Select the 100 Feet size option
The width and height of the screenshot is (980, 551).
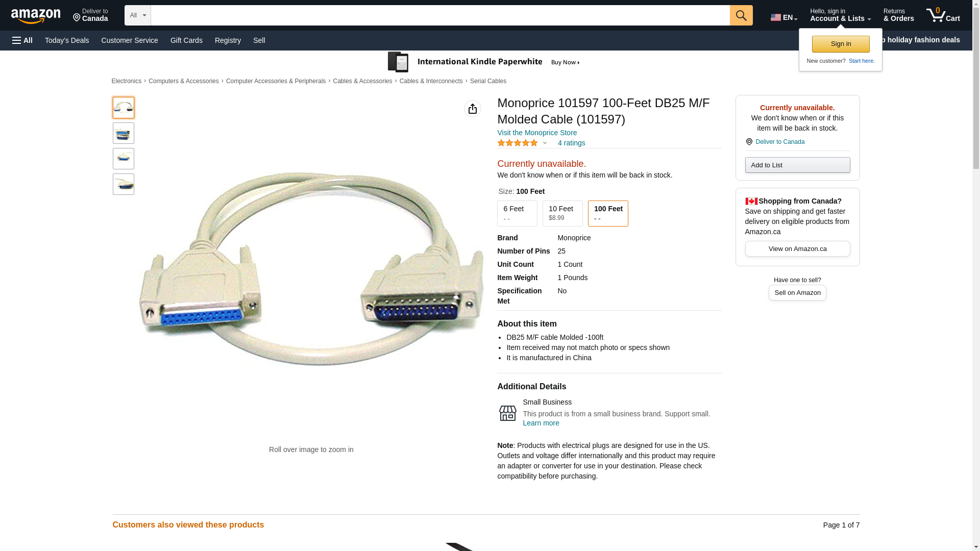tap(608, 213)
